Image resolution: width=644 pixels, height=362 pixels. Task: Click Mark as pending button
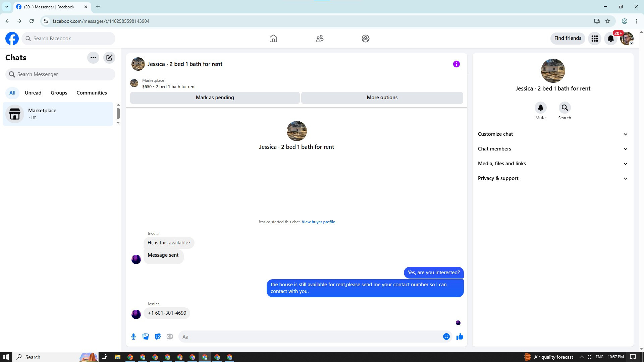pyautogui.click(x=215, y=98)
